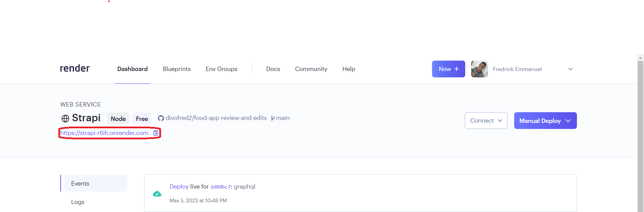Select Events in the sidebar
Viewport: 644px width, 212px height.
(x=96, y=183)
